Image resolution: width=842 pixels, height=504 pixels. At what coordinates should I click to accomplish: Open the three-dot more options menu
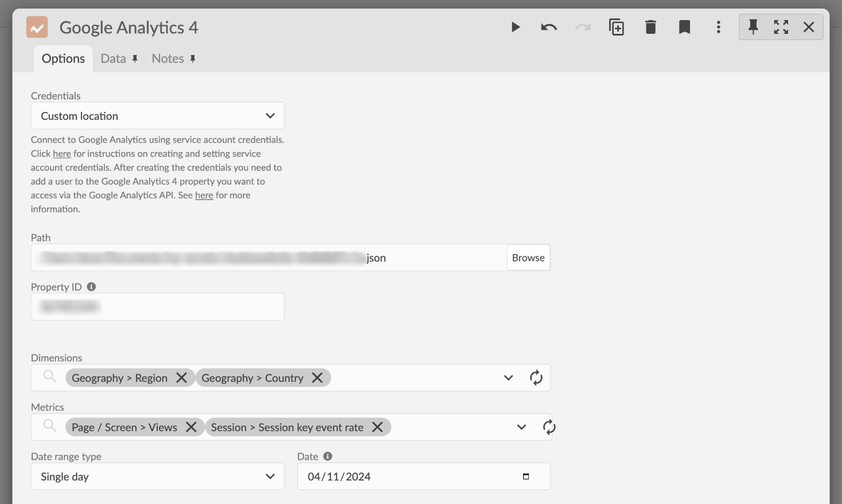click(x=718, y=27)
